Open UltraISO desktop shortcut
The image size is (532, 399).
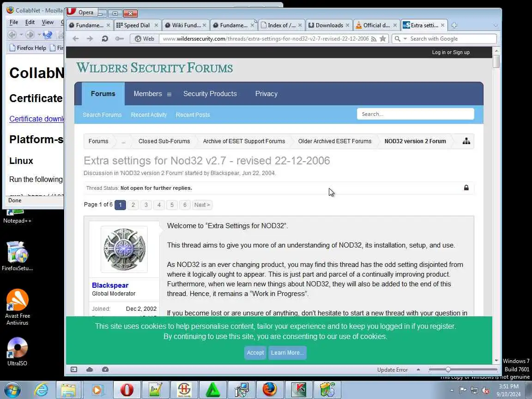[17, 351]
